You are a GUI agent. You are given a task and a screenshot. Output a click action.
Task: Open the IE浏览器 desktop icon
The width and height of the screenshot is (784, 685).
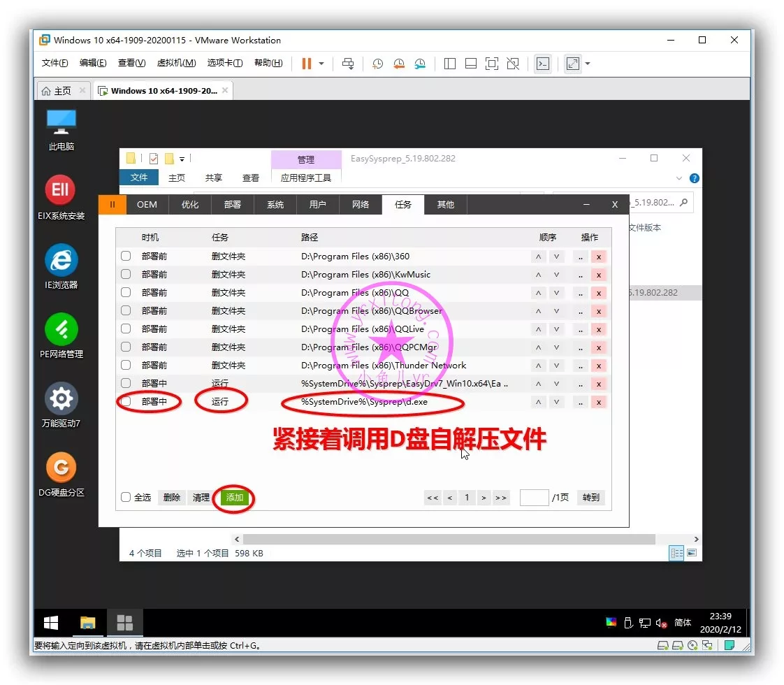(x=61, y=260)
